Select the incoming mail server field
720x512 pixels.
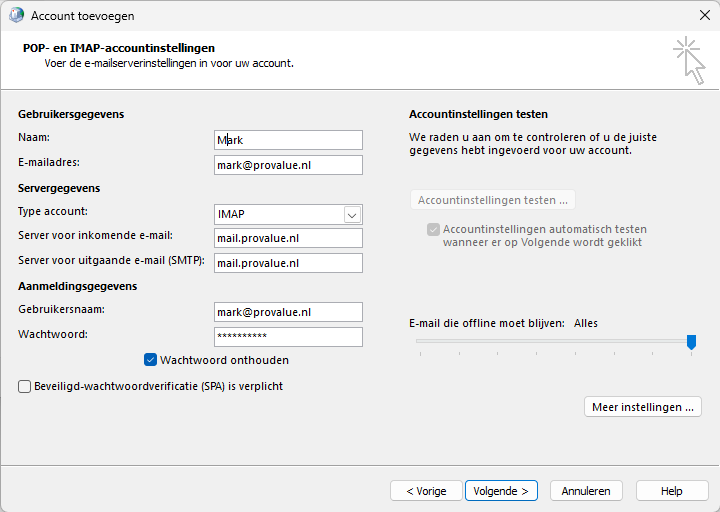(x=288, y=238)
